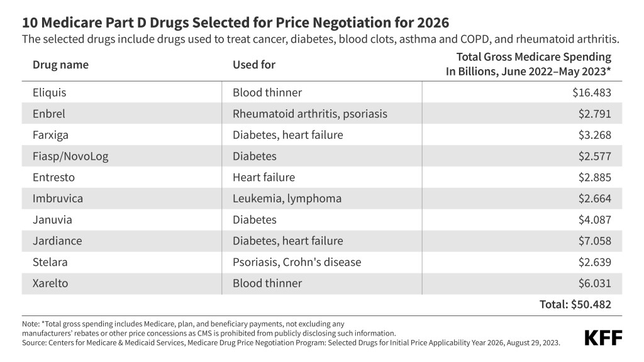The image size is (644, 362).
Task: Select the Enbrel row name
Action: (x=48, y=114)
